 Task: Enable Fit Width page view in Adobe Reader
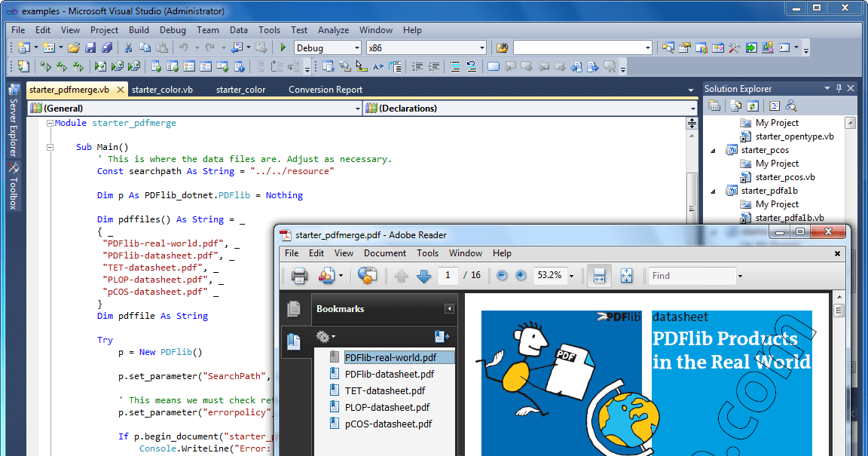(598, 276)
